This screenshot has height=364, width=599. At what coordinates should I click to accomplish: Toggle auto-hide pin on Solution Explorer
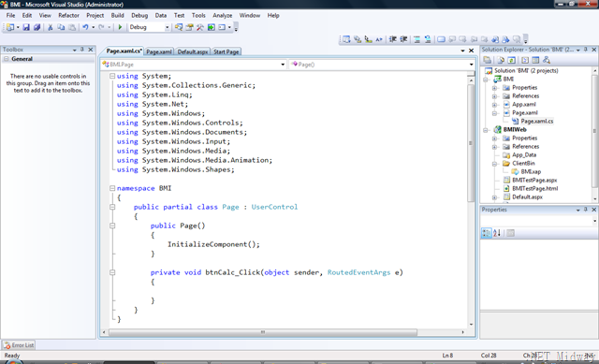[586, 50]
